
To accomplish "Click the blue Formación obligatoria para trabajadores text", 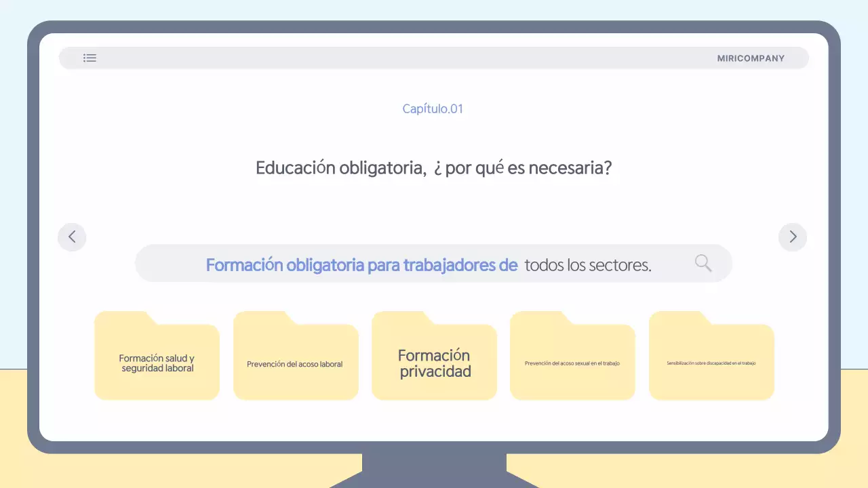I will coord(361,264).
